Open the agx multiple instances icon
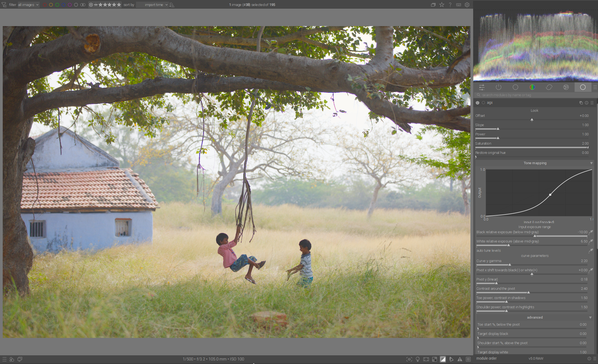Image resolution: width=598 pixels, height=364 pixels. 581,103
